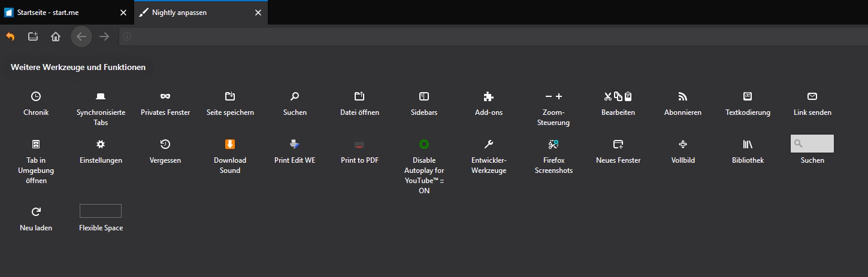This screenshot has height=277, width=868.
Task: Click Disable Autoplay for YouTube icon
Action: 424,144
